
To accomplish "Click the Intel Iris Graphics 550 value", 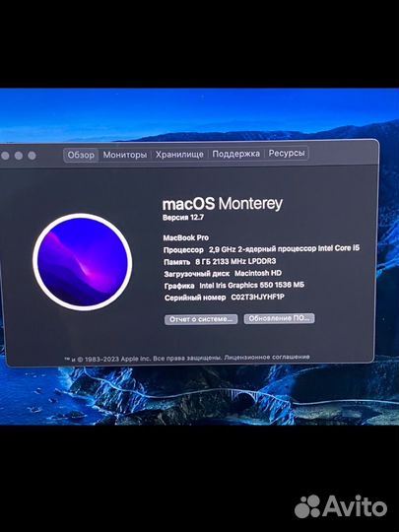I will [251, 285].
